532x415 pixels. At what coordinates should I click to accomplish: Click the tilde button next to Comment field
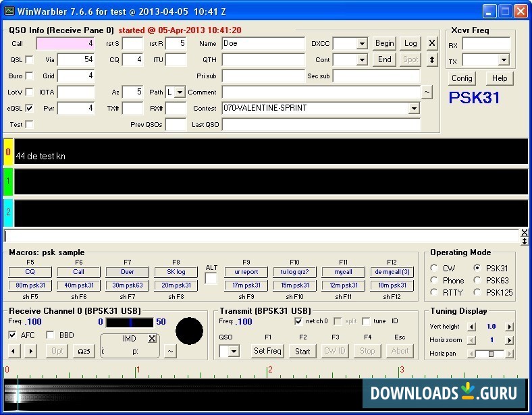pos(427,92)
